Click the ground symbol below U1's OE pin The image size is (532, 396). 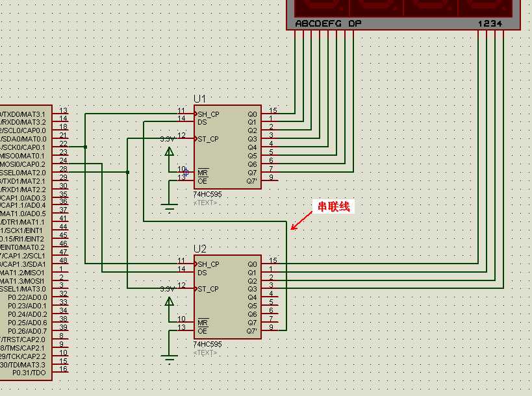click(169, 208)
